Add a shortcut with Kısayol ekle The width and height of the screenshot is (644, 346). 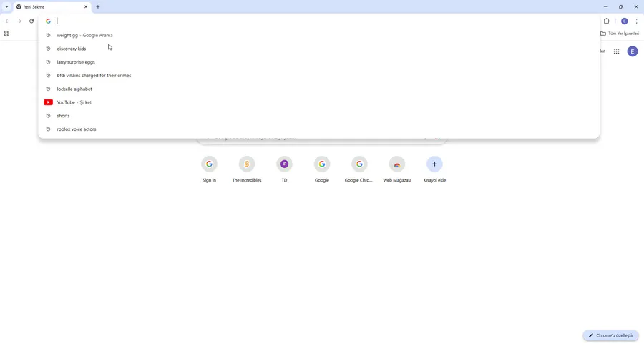click(x=434, y=169)
